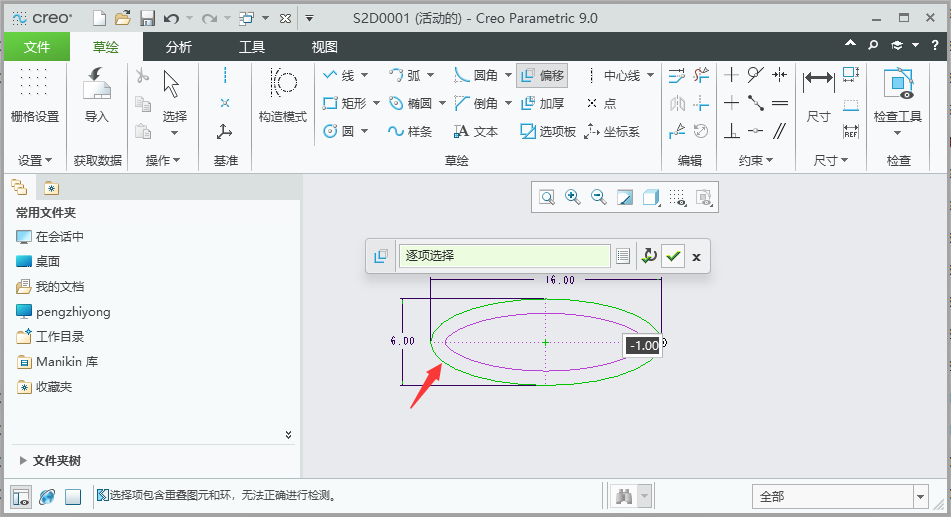
Task: Flip the offset direction icon
Action: coord(649,256)
